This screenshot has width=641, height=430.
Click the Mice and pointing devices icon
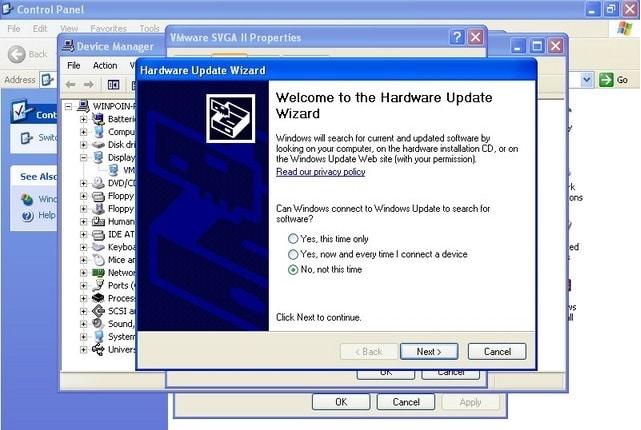98,260
